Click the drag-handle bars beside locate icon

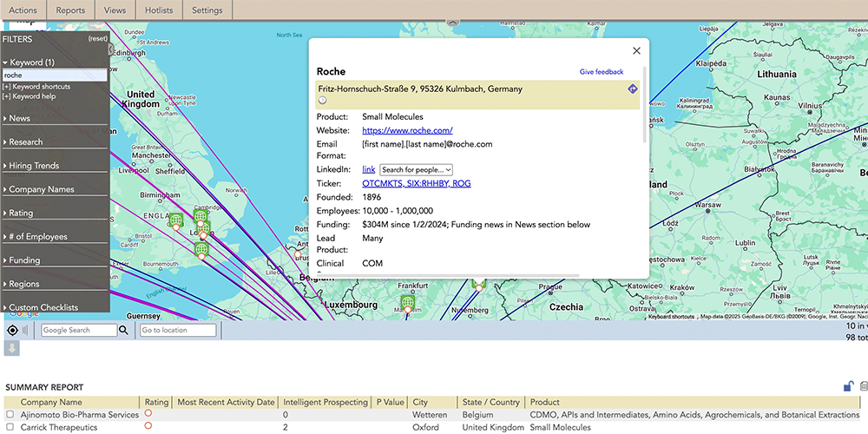tap(25, 331)
